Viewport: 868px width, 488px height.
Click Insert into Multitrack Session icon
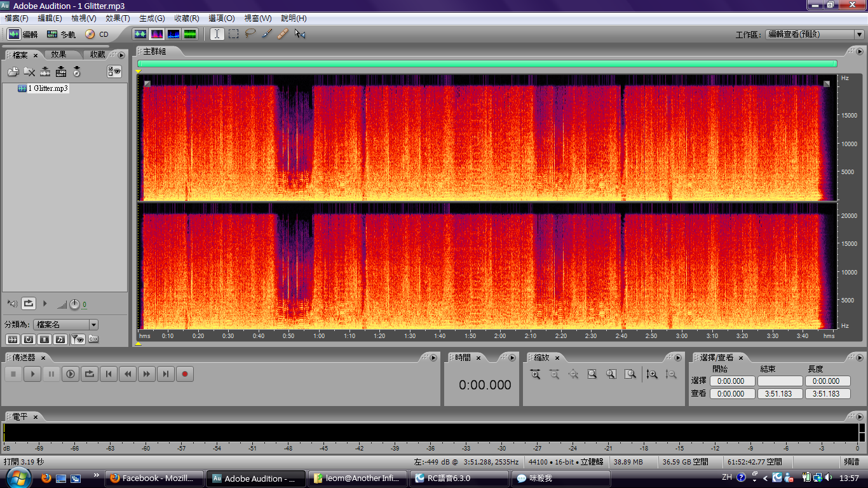point(61,72)
